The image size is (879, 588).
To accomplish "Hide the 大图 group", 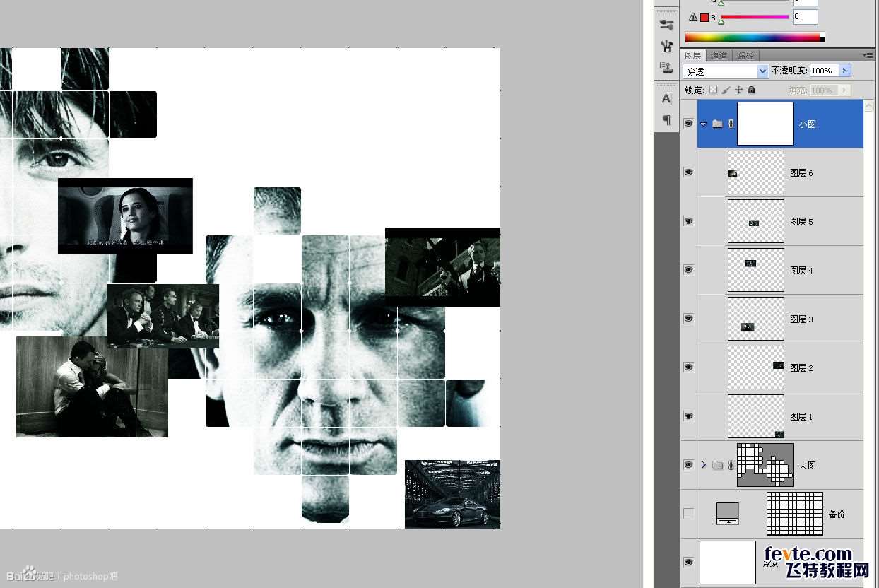I will [x=688, y=465].
